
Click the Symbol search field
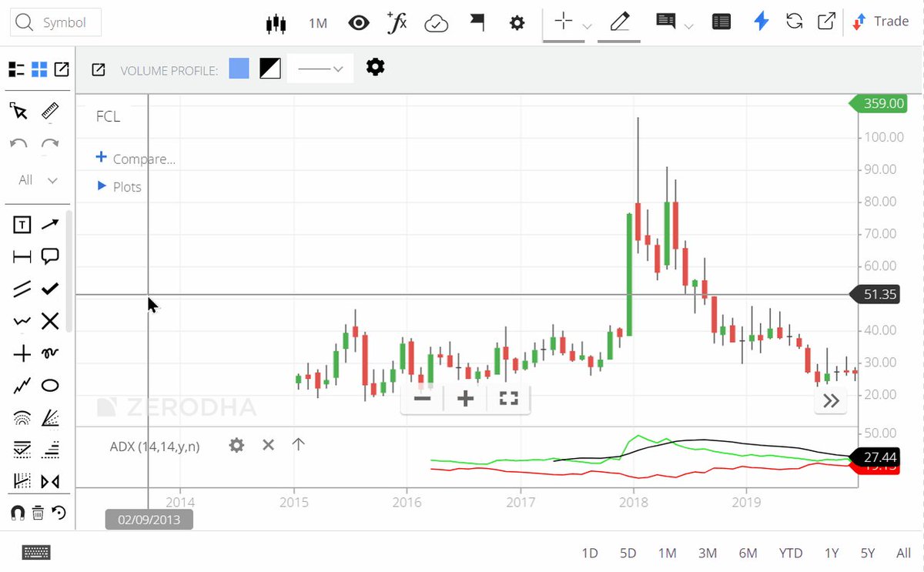click(55, 23)
